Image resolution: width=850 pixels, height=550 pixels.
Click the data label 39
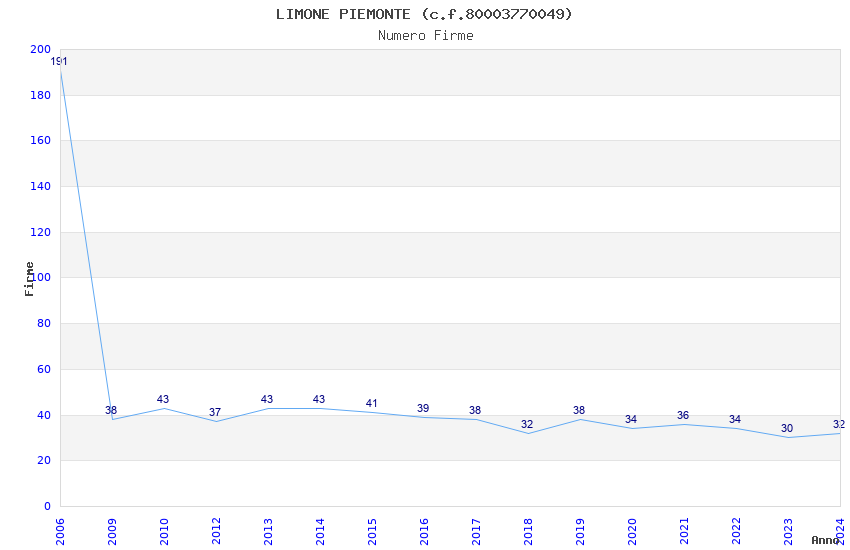[423, 409]
